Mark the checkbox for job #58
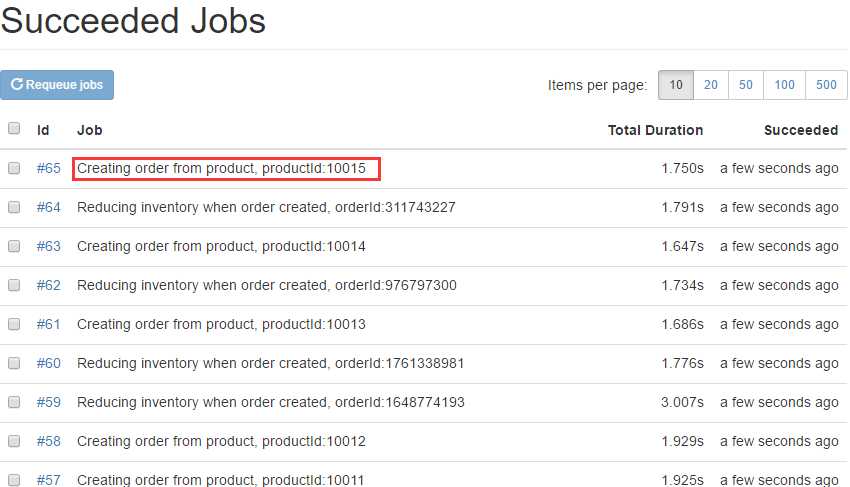 (x=14, y=442)
